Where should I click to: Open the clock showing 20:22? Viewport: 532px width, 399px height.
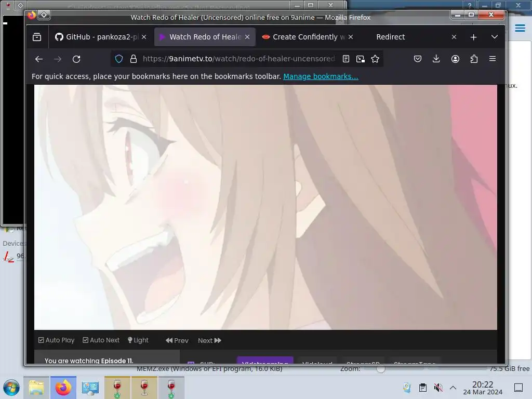(483, 388)
